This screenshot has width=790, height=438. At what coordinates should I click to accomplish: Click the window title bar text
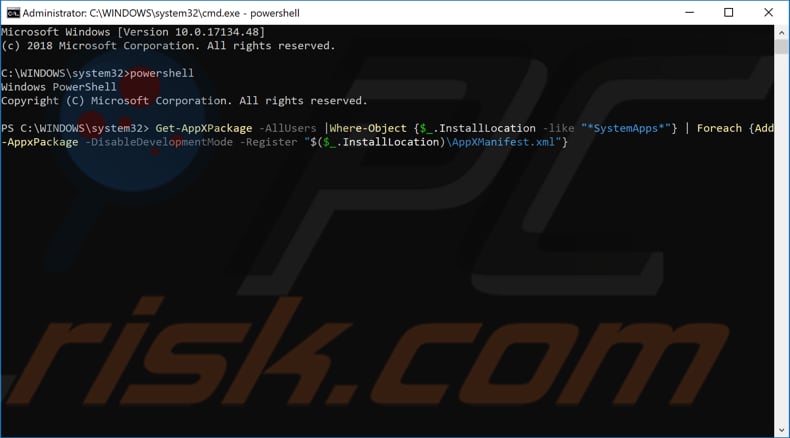pos(161,13)
